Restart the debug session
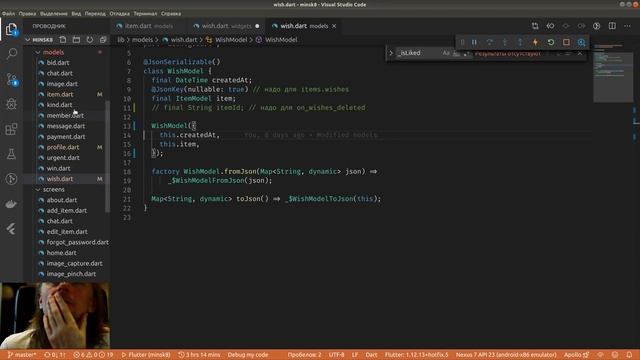The height and width of the screenshot is (360, 640). 551,42
